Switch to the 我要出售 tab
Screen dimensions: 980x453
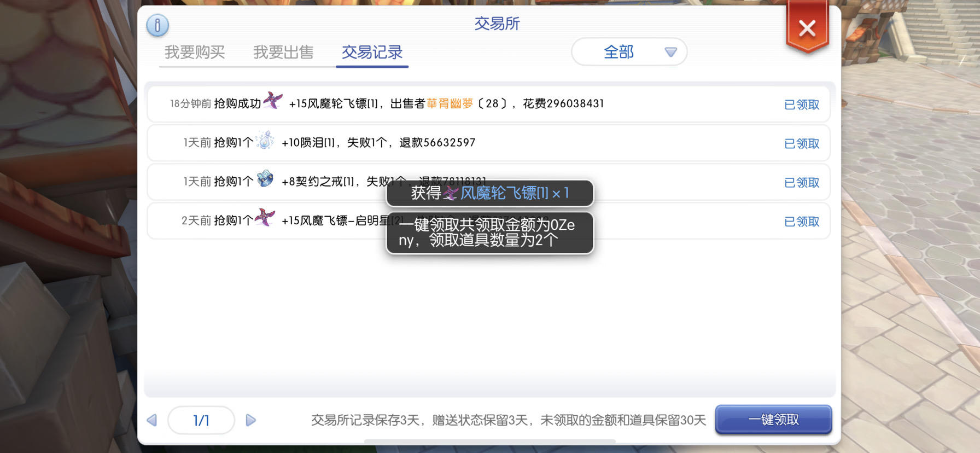pos(283,53)
